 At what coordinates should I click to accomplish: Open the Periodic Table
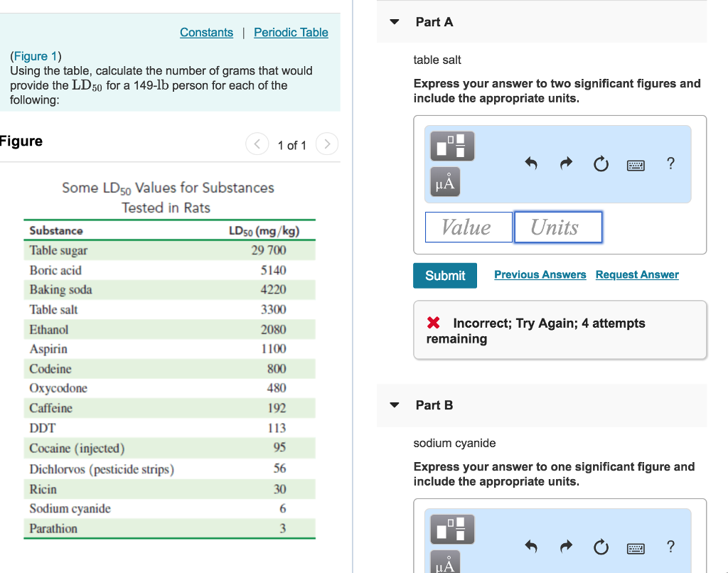tap(291, 32)
